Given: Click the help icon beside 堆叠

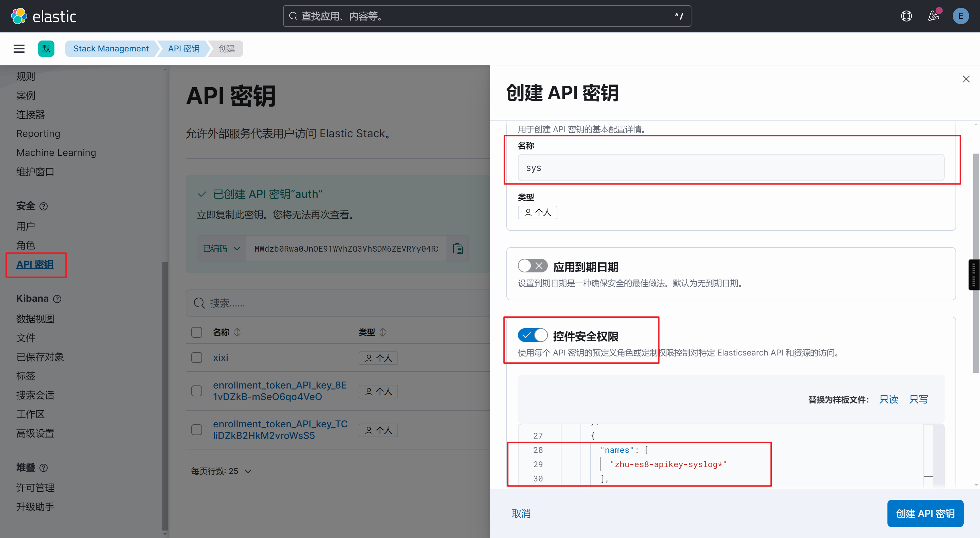Looking at the screenshot, I should (44, 468).
